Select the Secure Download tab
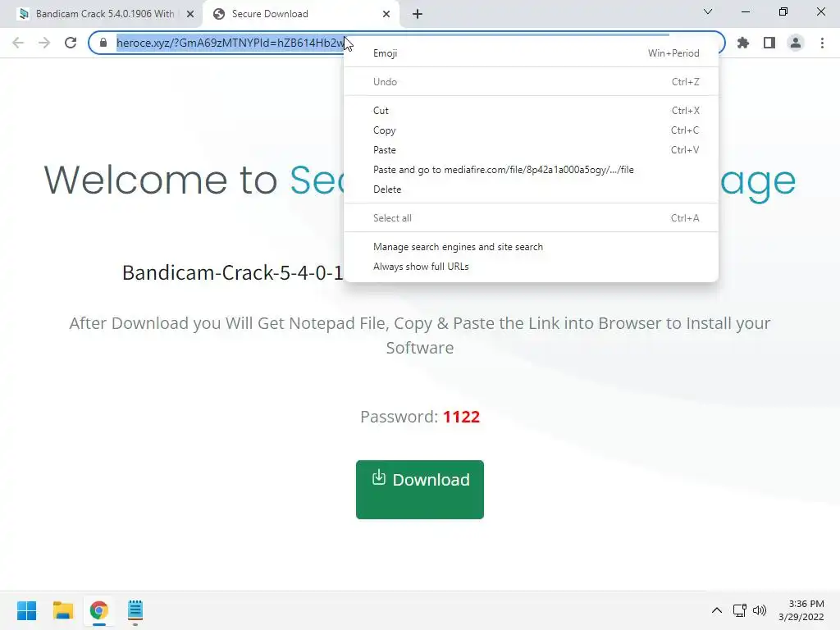The image size is (840, 630). 301,14
